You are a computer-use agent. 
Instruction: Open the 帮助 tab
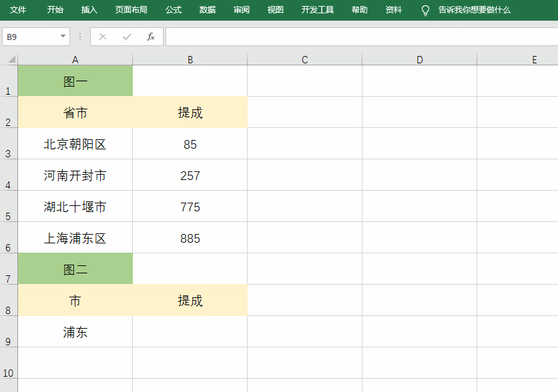tap(358, 10)
